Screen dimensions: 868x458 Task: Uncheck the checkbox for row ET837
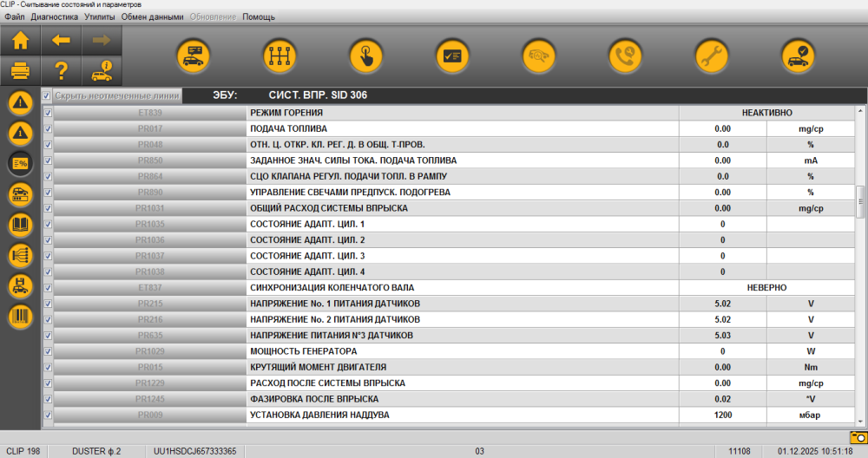pos(48,288)
